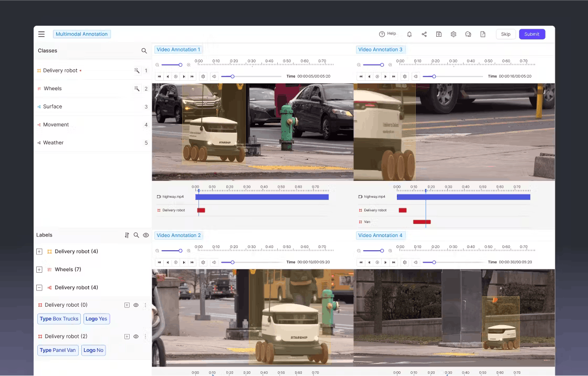588x376 pixels.
Task: Open the comments chat icon
Action: (x=468, y=34)
